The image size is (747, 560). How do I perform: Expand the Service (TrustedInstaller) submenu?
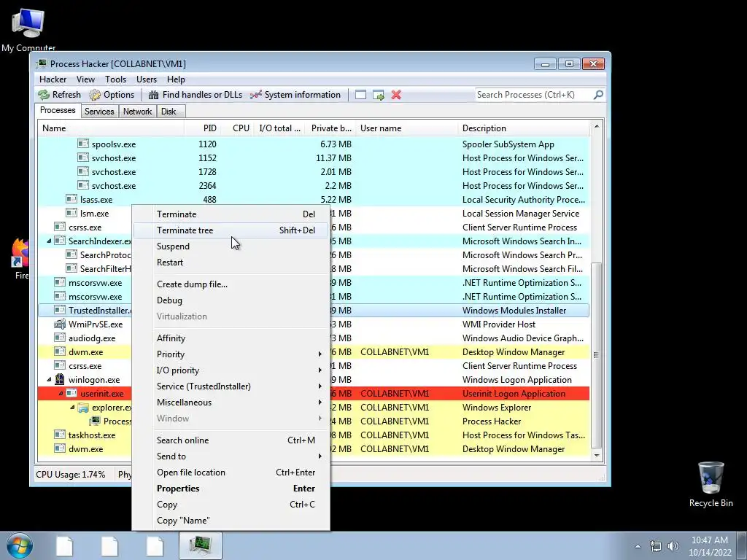[x=231, y=386]
